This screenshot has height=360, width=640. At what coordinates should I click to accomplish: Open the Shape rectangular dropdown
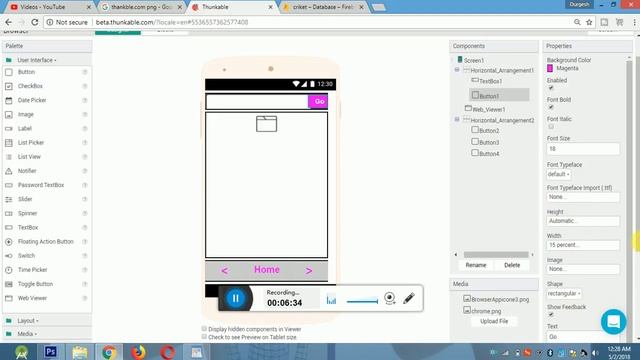point(564,293)
